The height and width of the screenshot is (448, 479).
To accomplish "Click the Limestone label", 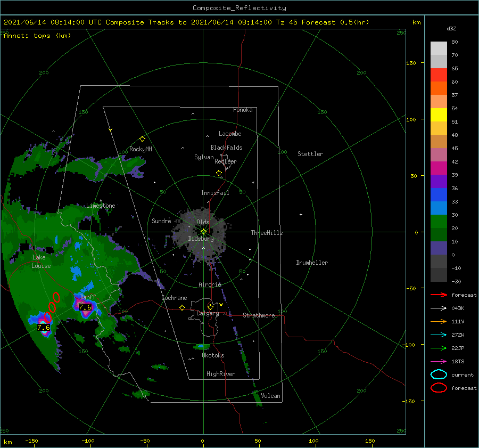I will tap(101, 206).
